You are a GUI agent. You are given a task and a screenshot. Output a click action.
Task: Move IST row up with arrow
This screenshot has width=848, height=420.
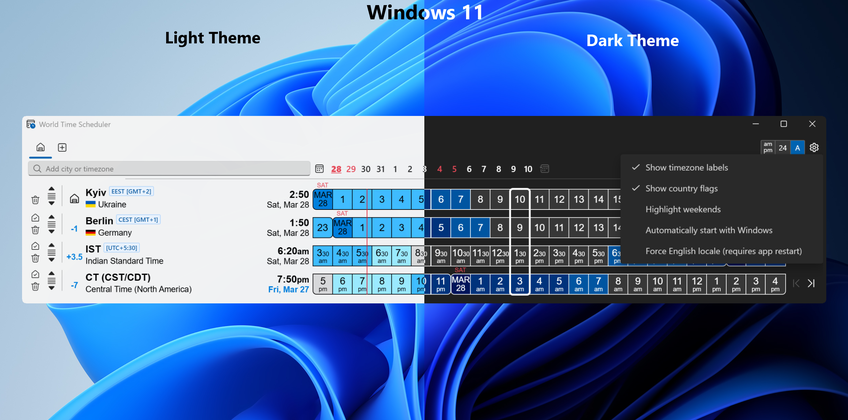point(51,244)
